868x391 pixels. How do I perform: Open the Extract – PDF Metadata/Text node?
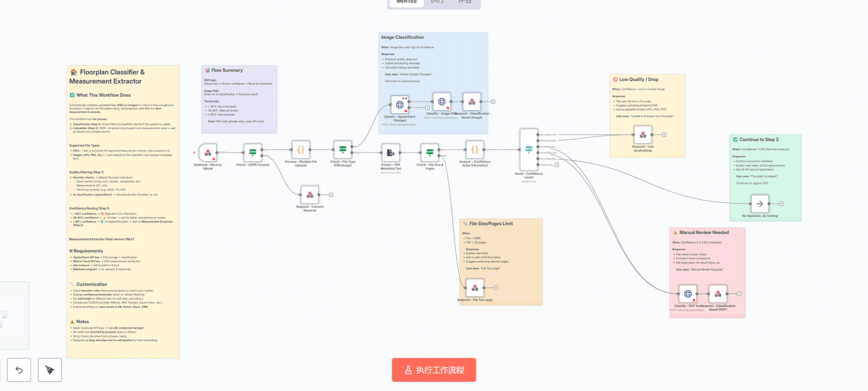pyautogui.click(x=391, y=153)
